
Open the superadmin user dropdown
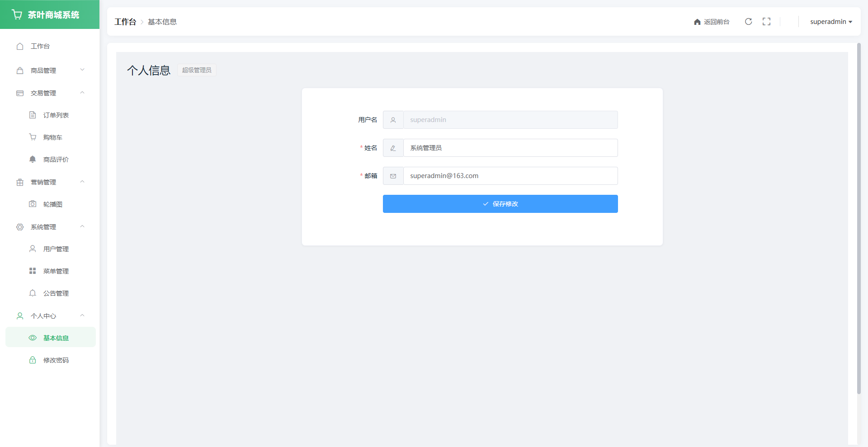point(830,22)
